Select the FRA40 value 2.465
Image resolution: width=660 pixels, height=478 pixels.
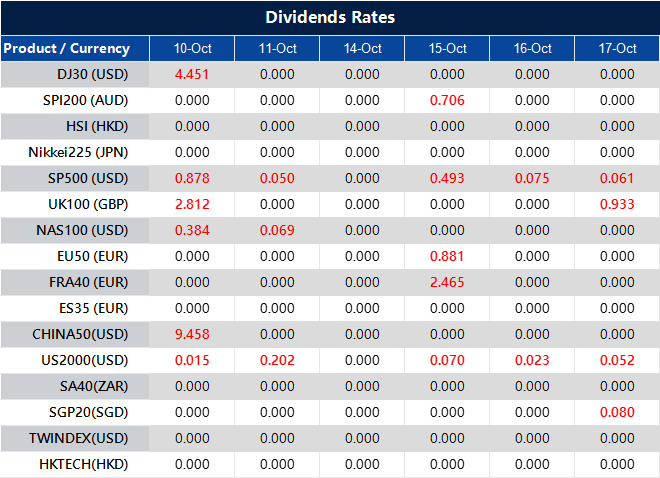[447, 282]
